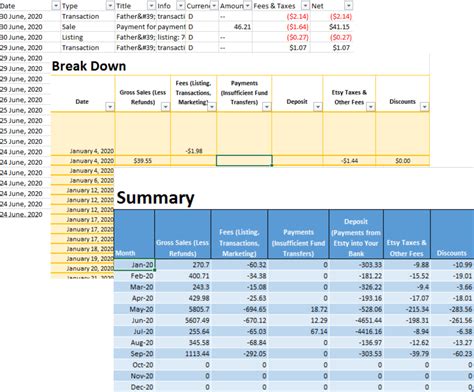Open the Info column filter arrow
This screenshot has width=474, height=392.
pyautogui.click(x=180, y=6)
